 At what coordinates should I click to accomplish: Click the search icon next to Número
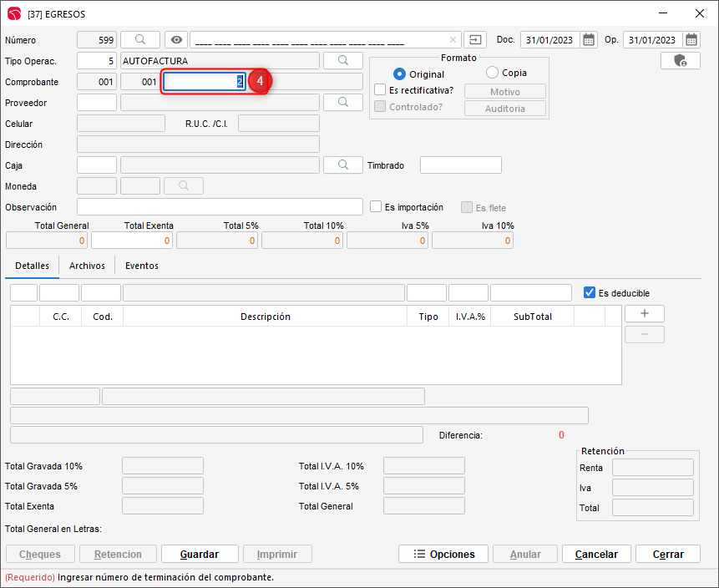[x=140, y=39]
